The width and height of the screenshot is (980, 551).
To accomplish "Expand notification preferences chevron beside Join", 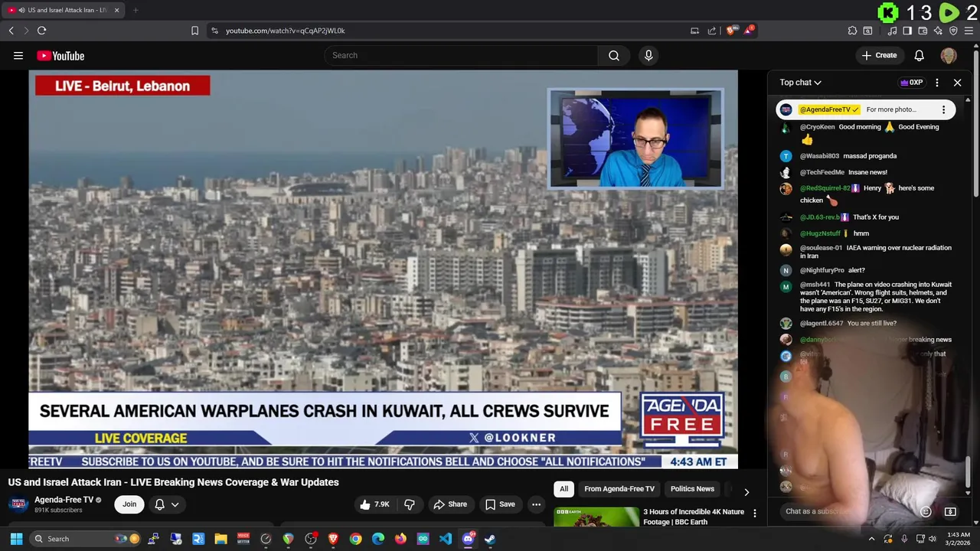I will click(175, 504).
